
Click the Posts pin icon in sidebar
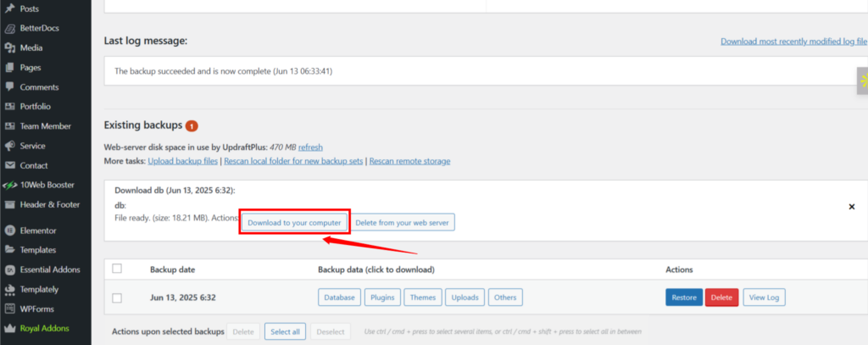tap(9, 8)
